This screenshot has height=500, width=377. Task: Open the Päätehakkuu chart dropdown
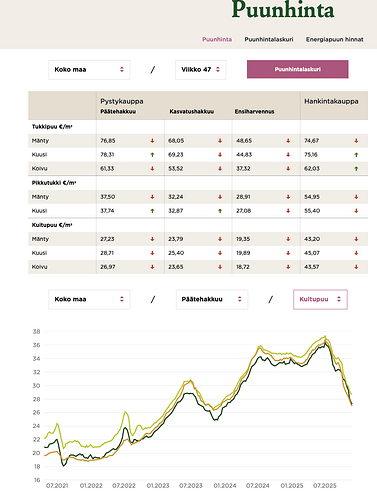[x=212, y=299]
